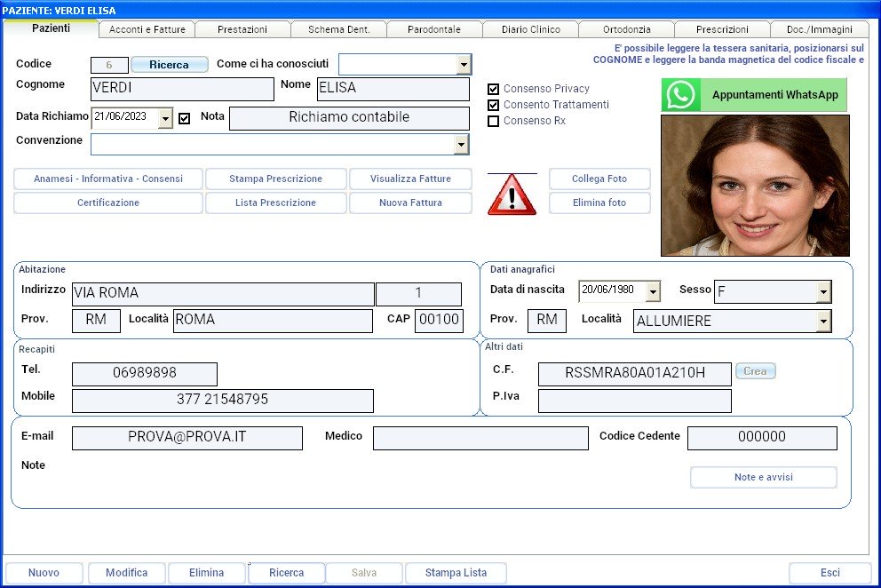Click the Crea button next to C.F.
The width and height of the screenshot is (881, 588).
(755, 371)
